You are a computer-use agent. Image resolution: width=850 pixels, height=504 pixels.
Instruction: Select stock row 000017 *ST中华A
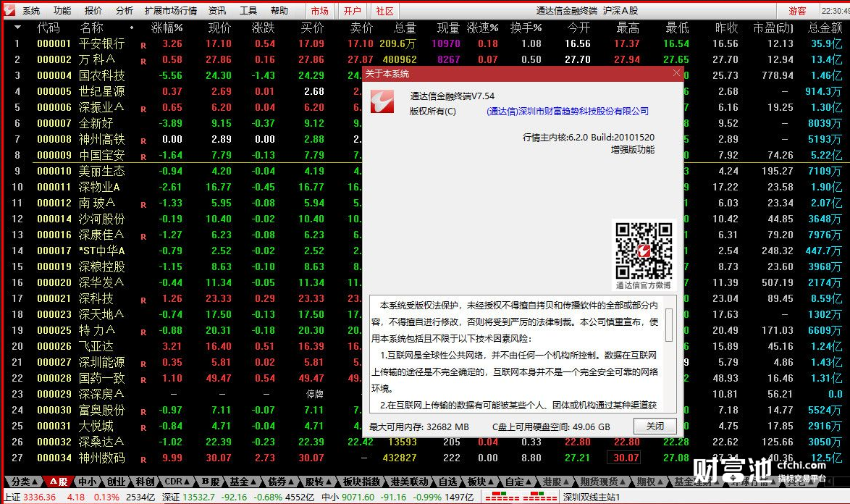426,251
